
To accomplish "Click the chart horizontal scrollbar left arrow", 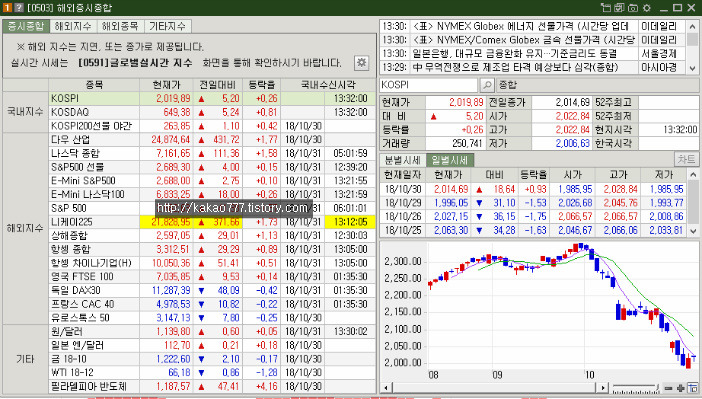I will point(385,388).
